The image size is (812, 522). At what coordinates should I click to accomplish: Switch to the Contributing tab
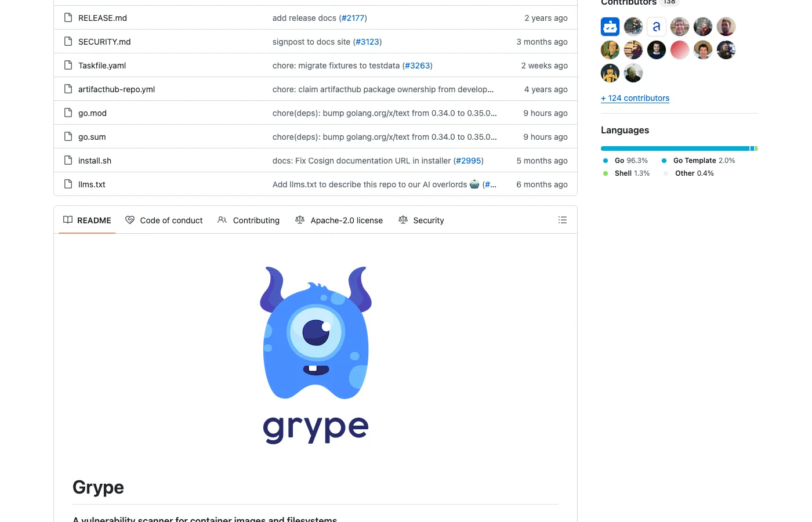point(256,220)
